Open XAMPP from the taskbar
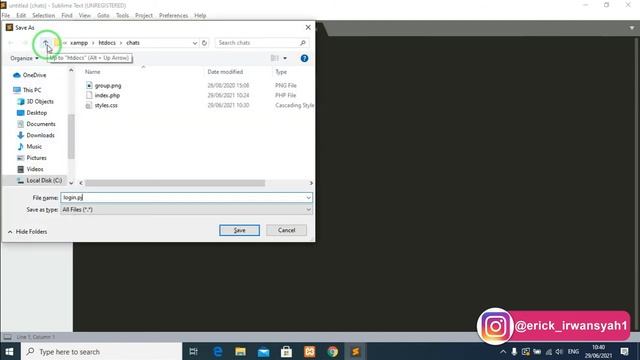 point(309,351)
